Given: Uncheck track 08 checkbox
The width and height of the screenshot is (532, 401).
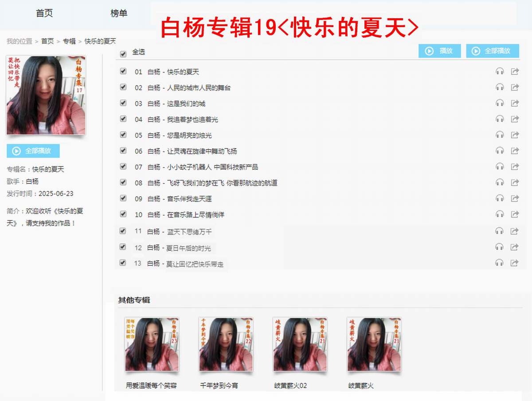Looking at the screenshot, I should (x=123, y=182).
